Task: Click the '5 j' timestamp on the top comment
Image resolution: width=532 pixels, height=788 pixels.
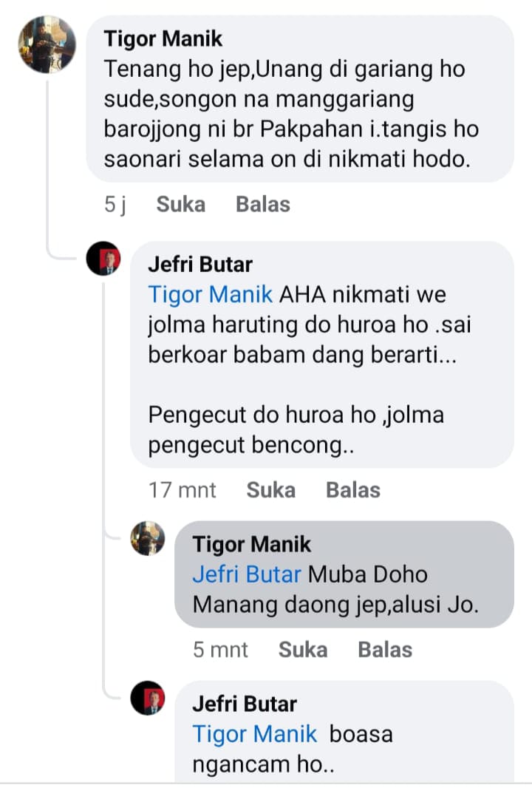Action: [x=115, y=205]
